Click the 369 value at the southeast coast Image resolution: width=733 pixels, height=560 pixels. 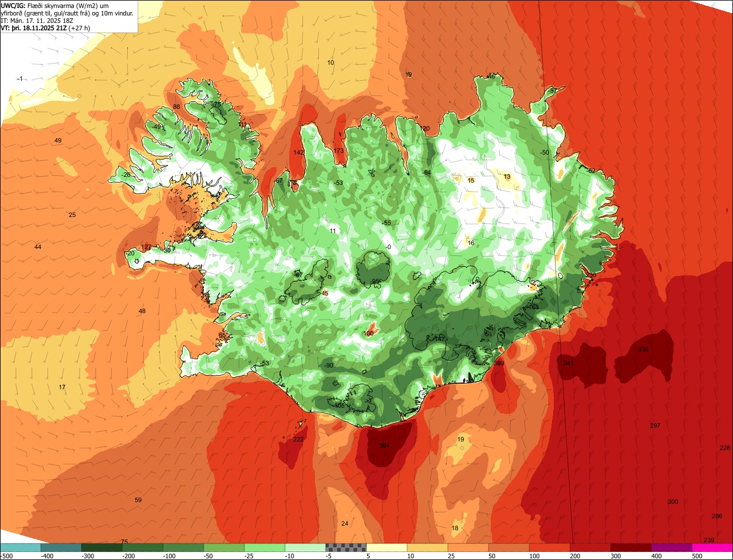coord(499,363)
